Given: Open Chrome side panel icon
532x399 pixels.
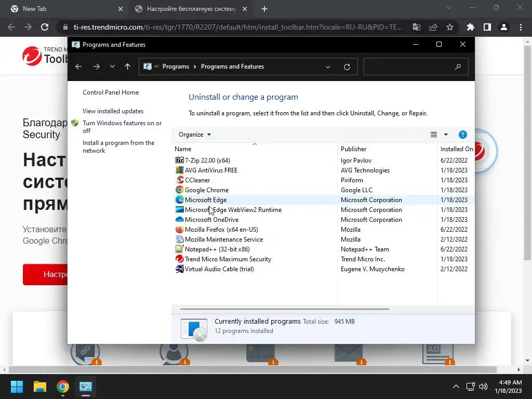Looking at the screenshot, I should [487, 27].
